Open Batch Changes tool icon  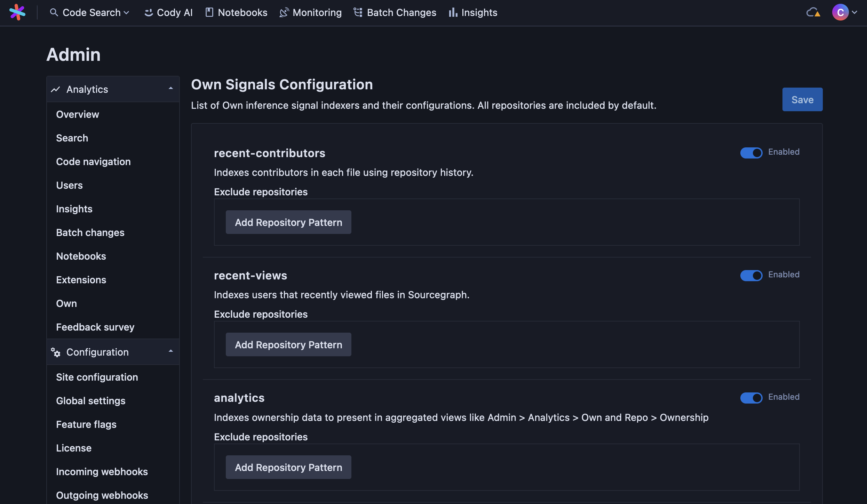coord(358,12)
